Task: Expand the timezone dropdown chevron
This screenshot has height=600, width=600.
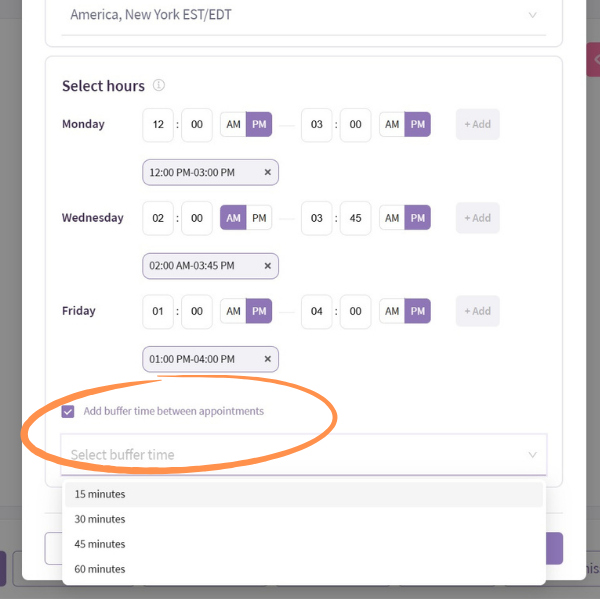Action: tap(532, 15)
